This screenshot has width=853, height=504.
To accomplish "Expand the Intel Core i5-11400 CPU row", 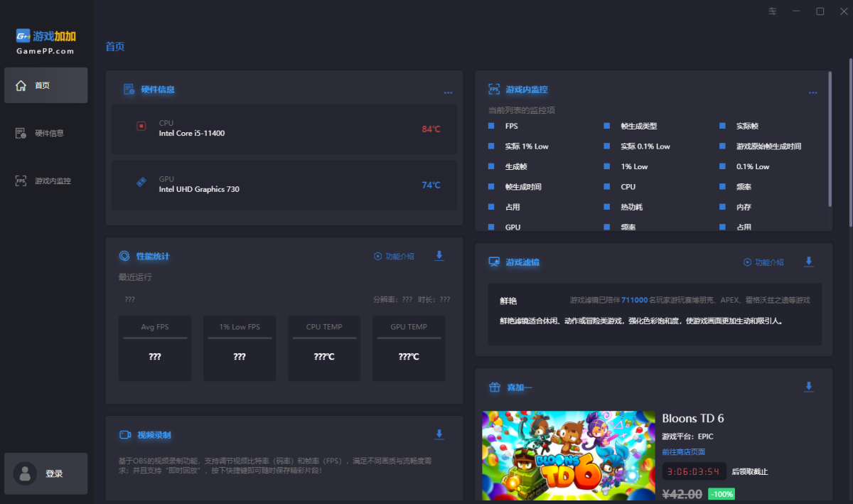I will (284, 129).
